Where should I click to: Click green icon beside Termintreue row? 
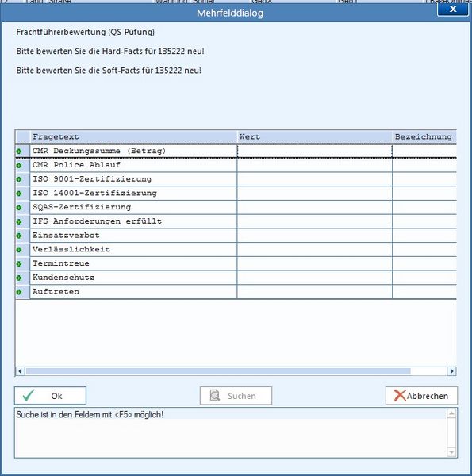coord(19,264)
